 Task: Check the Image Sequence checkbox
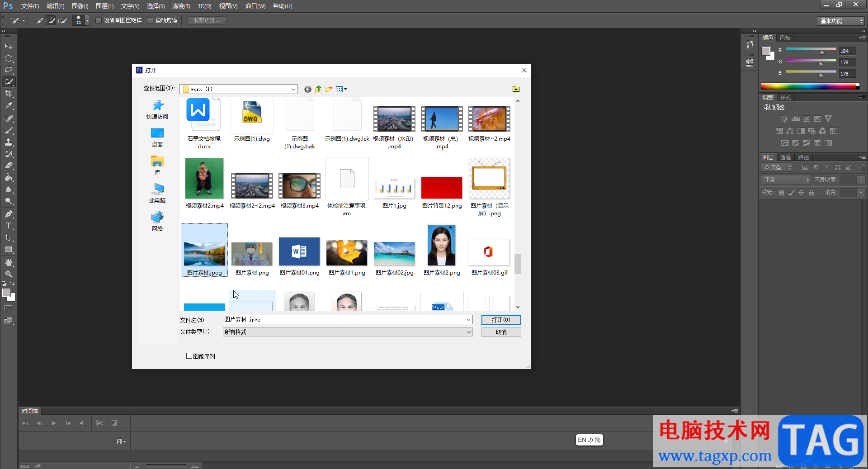click(x=189, y=356)
